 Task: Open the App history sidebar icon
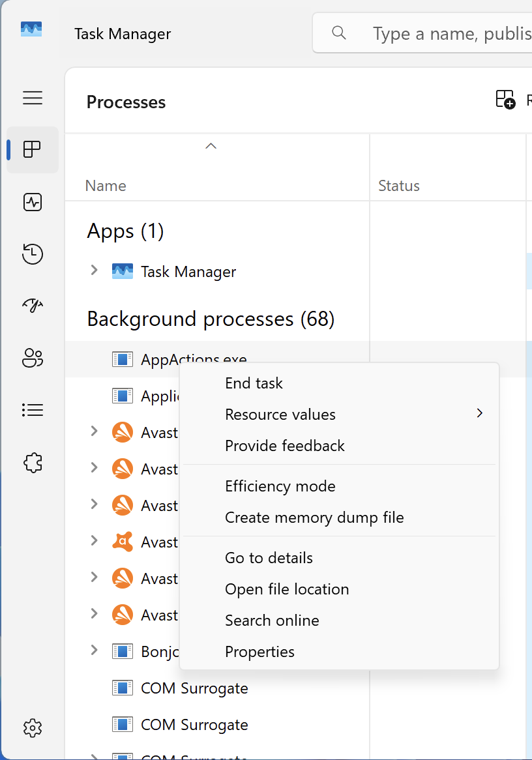[x=33, y=254]
